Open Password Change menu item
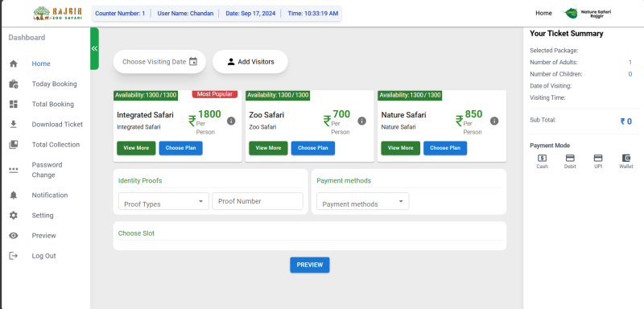 coord(47,170)
